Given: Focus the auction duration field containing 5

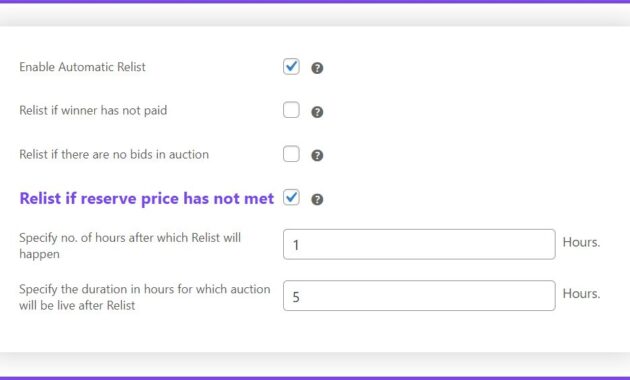Looking at the screenshot, I should tap(419, 296).
